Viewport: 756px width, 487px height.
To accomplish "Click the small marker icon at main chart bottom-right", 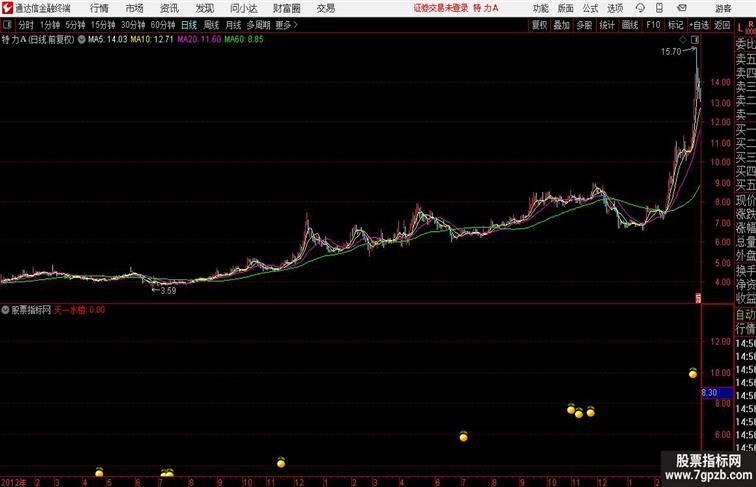I will tap(698, 298).
